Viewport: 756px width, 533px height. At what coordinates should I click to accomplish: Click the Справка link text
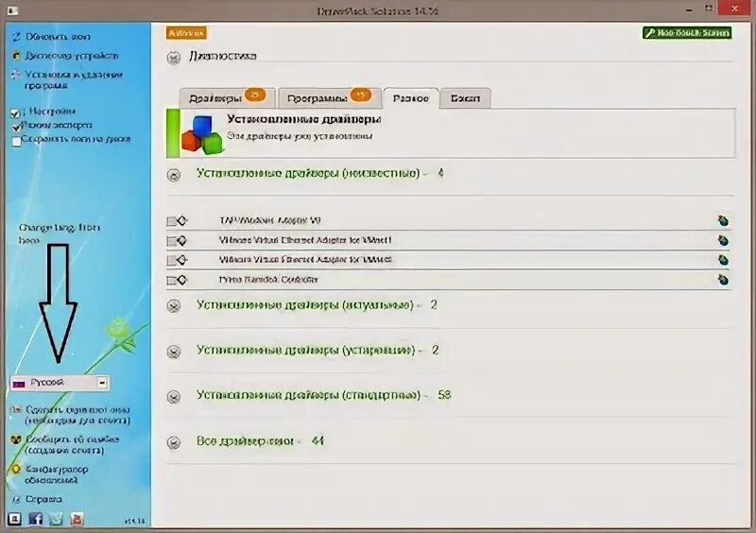pyautogui.click(x=43, y=499)
